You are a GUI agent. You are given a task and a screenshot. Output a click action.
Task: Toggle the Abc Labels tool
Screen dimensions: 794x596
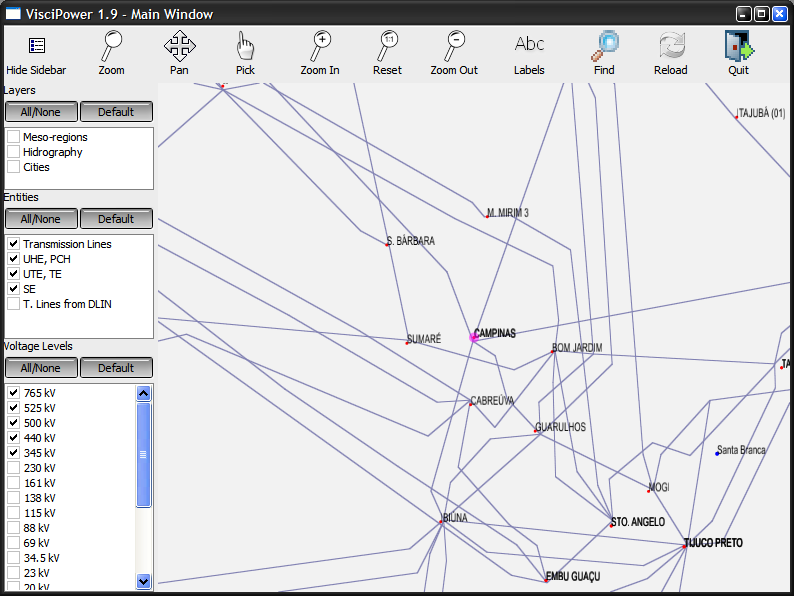529,44
